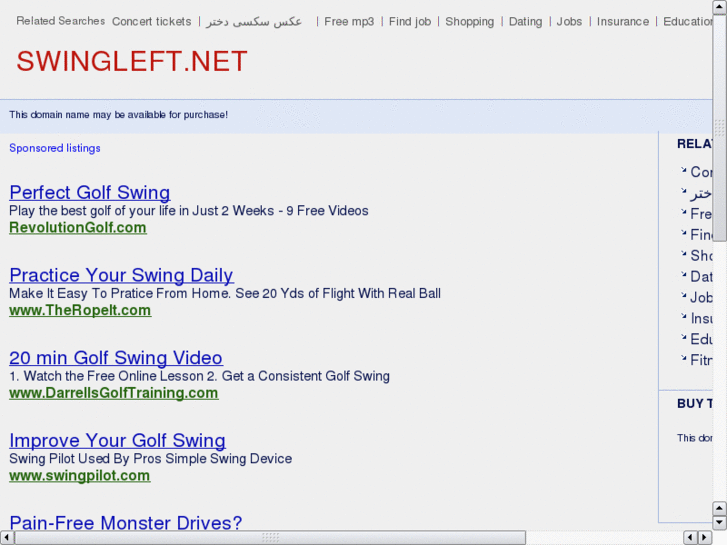Select Concert tickets related search

click(x=152, y=21)
